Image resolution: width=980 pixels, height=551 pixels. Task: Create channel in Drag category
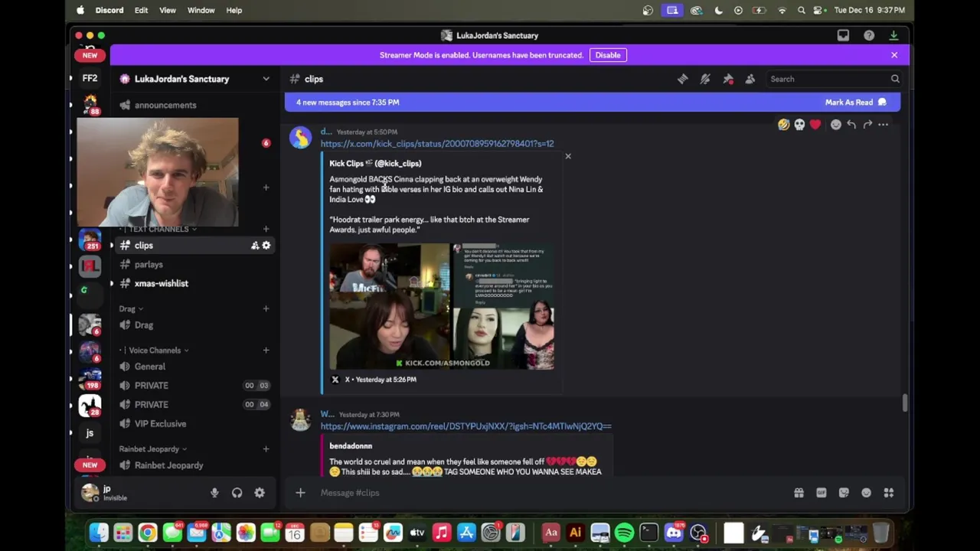click(x=266, y=309)
